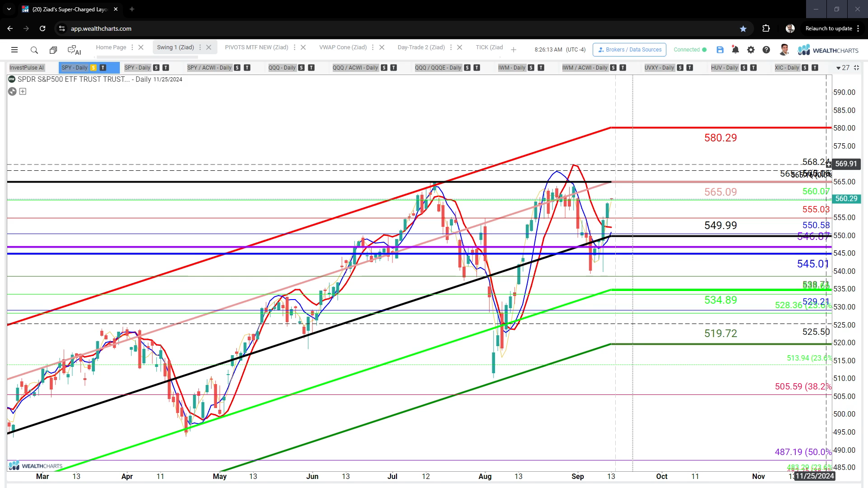This screenshot has height=488, width=868.
Task: Click the SPDR symbol logo in the chart title
Action: 12,79
